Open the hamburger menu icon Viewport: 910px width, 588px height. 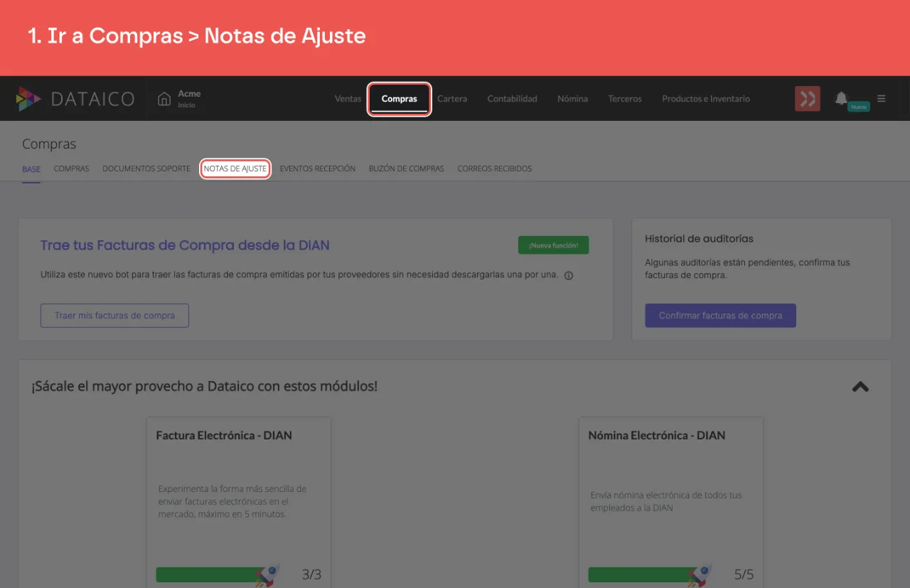coord(882,99)
